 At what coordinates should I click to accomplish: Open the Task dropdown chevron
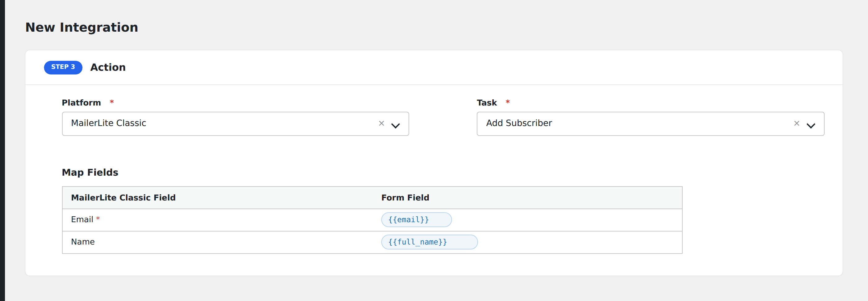(x=811, y=126)
